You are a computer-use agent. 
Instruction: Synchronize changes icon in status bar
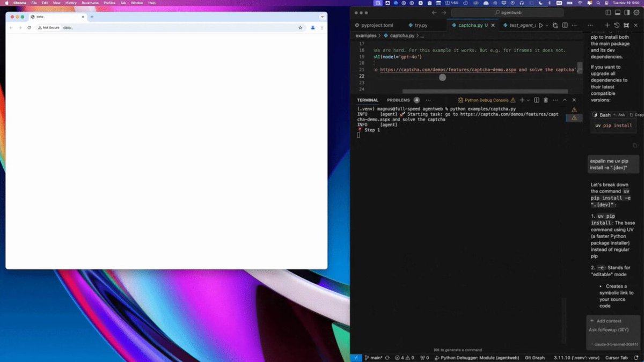pos(389,358)
